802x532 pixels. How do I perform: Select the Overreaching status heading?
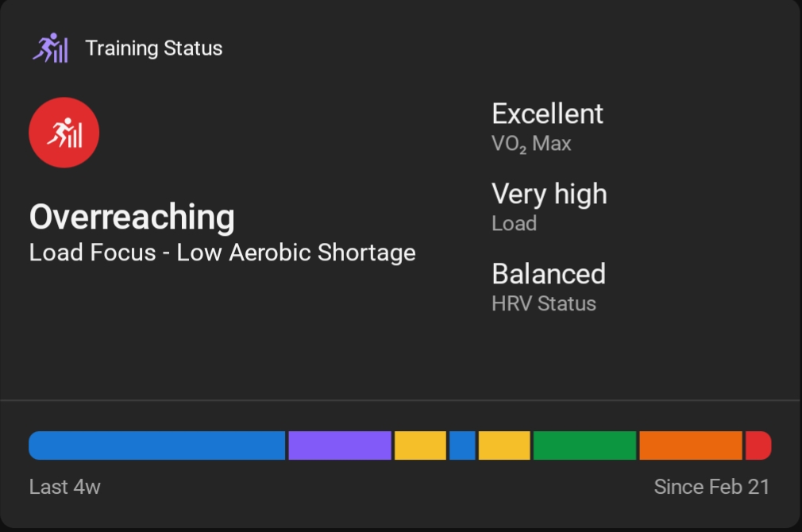(x=132, y=217)
